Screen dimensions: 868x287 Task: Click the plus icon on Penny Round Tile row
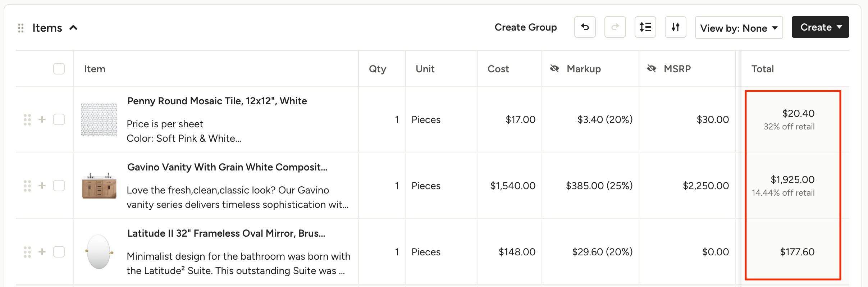42,119
